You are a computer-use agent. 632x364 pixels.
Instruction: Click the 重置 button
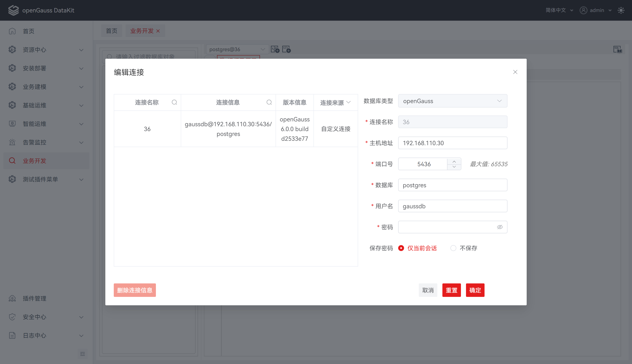click(451, 290)
